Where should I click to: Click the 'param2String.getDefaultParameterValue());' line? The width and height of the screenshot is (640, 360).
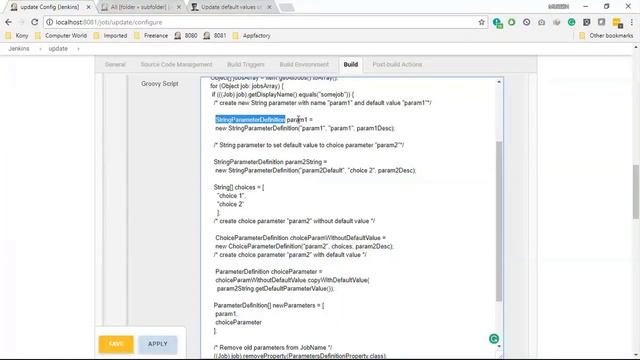click(x=275, y=289)
